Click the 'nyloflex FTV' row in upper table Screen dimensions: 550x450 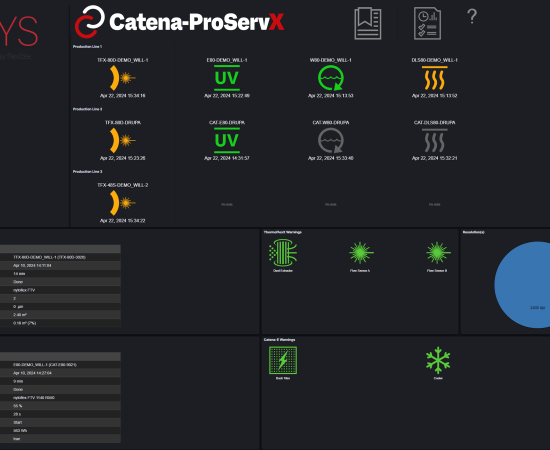click(x=60, y=290)
